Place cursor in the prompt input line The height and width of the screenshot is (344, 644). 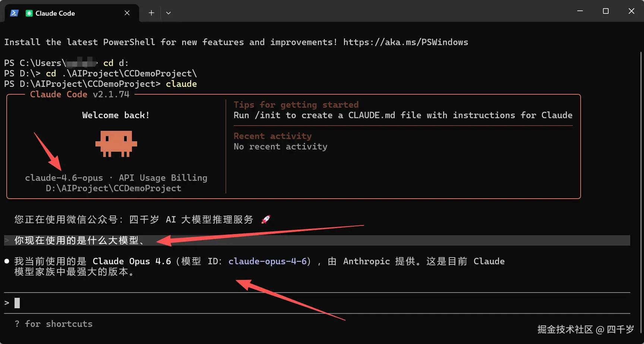[17, 303]
